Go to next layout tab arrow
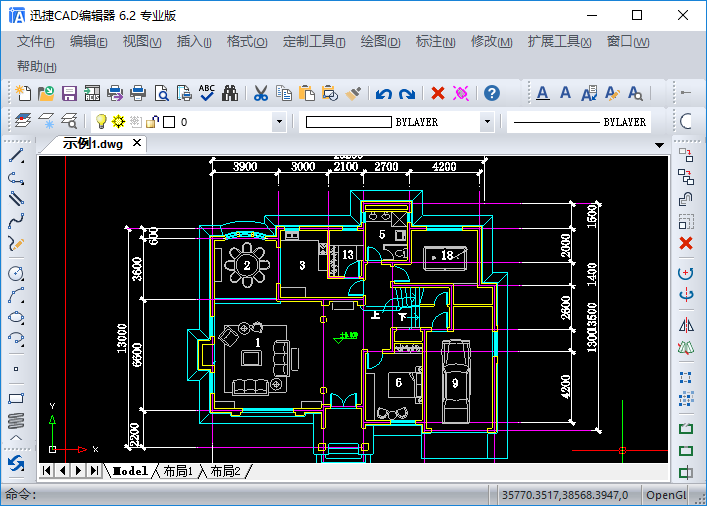Viewport: 707px width, 506px height. click(78, 471)
